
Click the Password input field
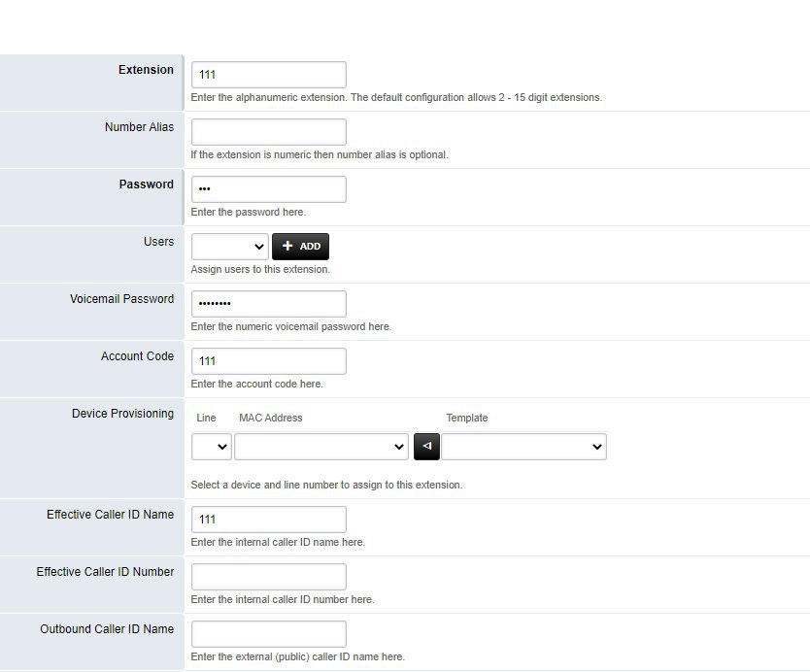pyautogui.click(x=269, y=189)
